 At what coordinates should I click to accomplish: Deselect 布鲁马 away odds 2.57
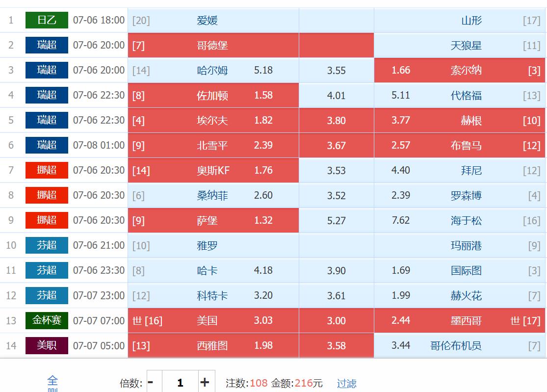point(460,145)
